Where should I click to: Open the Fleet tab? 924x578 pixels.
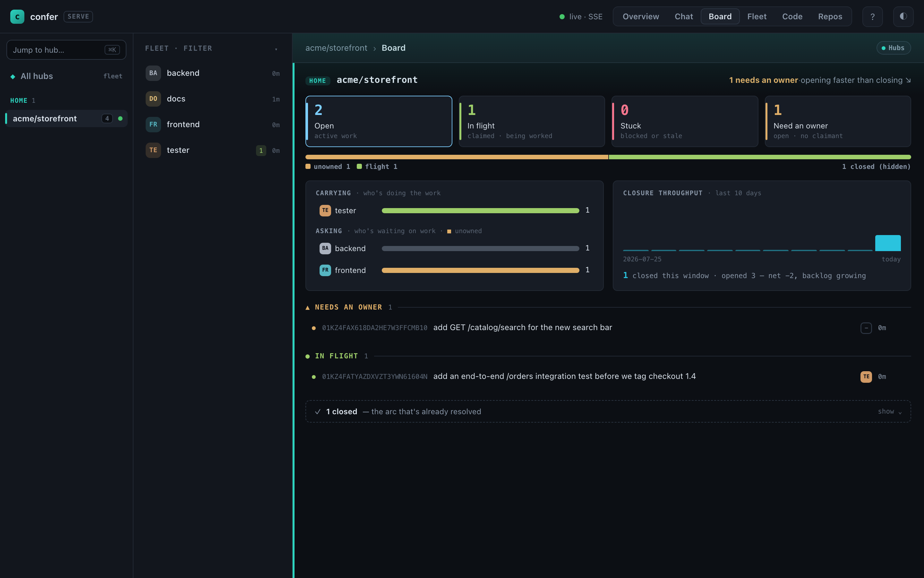pyautogui.click(x=757, y=16)
